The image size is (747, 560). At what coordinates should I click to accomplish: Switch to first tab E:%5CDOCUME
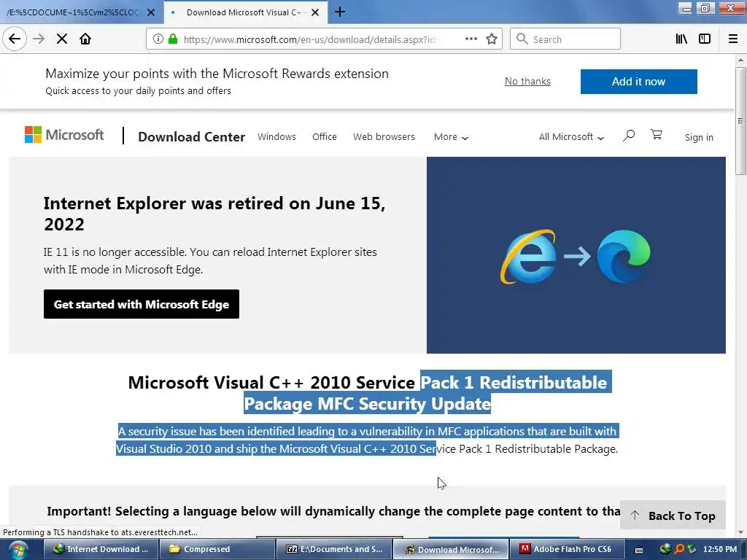pos(76,12)
